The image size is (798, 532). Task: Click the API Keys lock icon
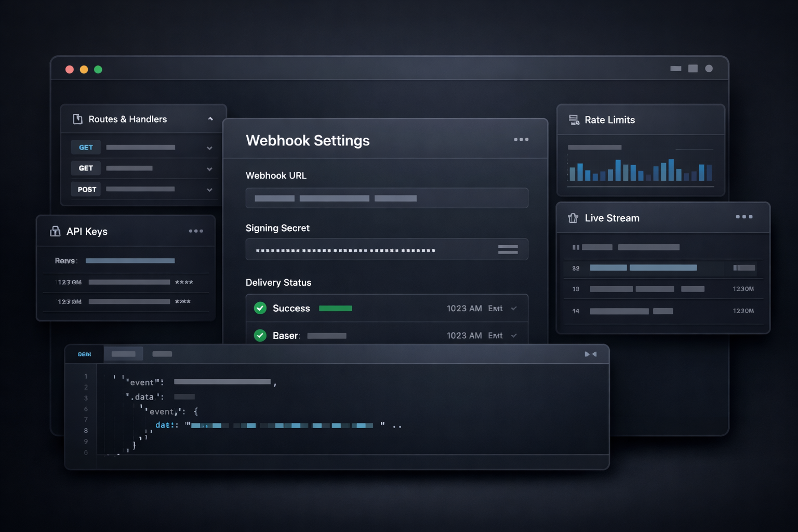coord(55,231)
